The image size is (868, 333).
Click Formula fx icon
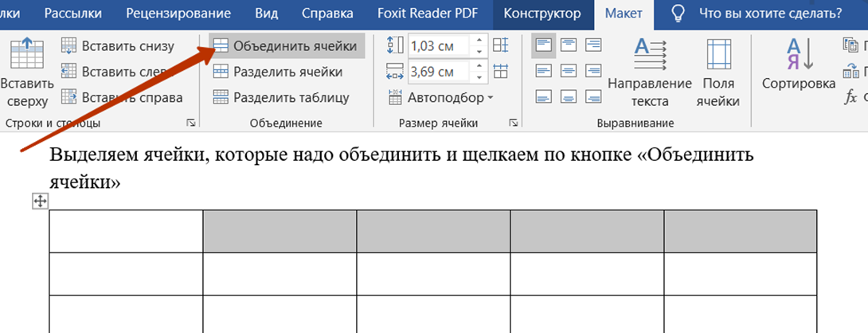(850, 97)
